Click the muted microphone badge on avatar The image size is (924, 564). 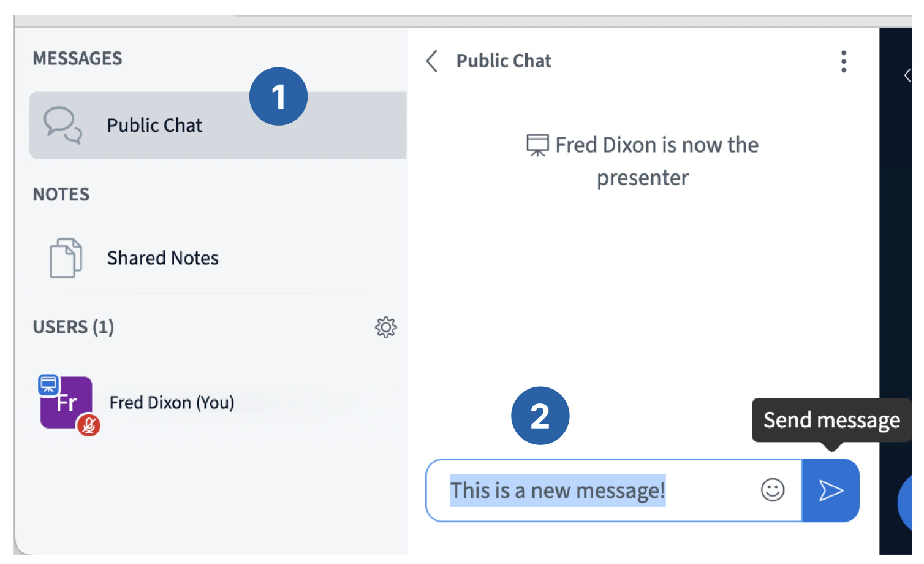[89, 425]
